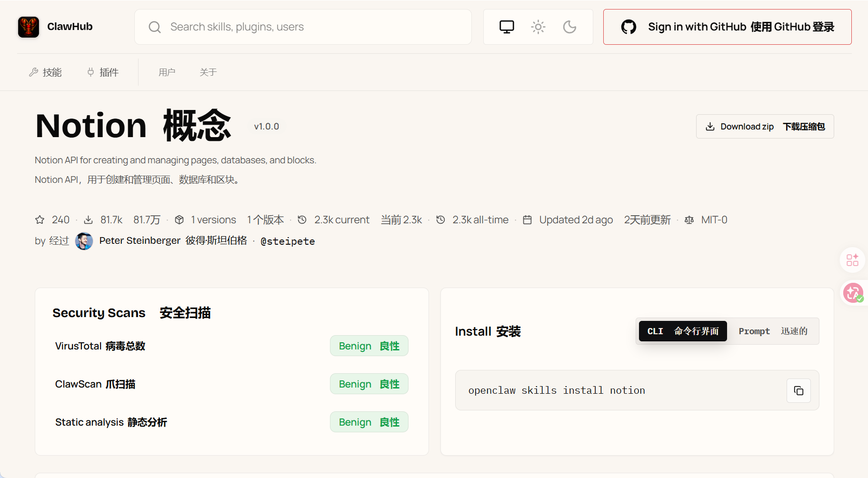Click the plug icon beside 插件
This screenshot has width=868, height=478.
pos(90,72)
